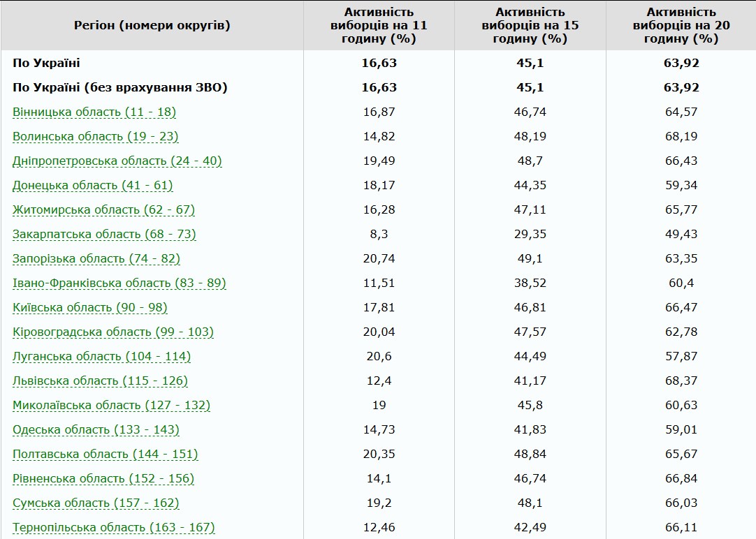This screenshot has height=539, width=756.
Task: Select Івано-Франківська область (83 - 89) link
Action: coord(119,283)
